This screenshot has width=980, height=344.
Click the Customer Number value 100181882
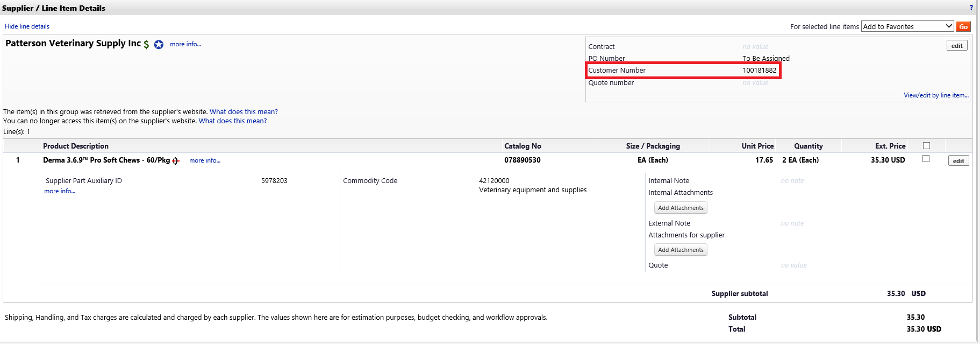pos(760,71)
